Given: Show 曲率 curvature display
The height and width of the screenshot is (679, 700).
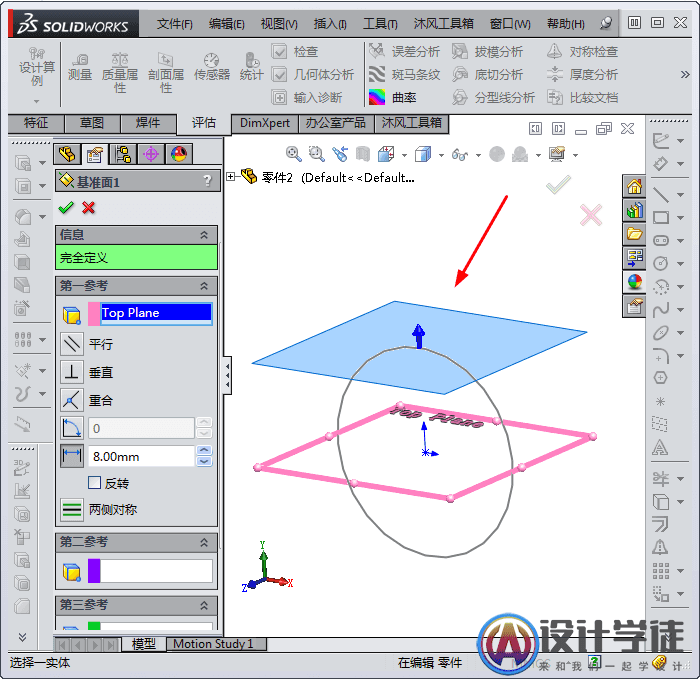Looking at the screenshot, I should pyautogui.click(x=392, y=97).
